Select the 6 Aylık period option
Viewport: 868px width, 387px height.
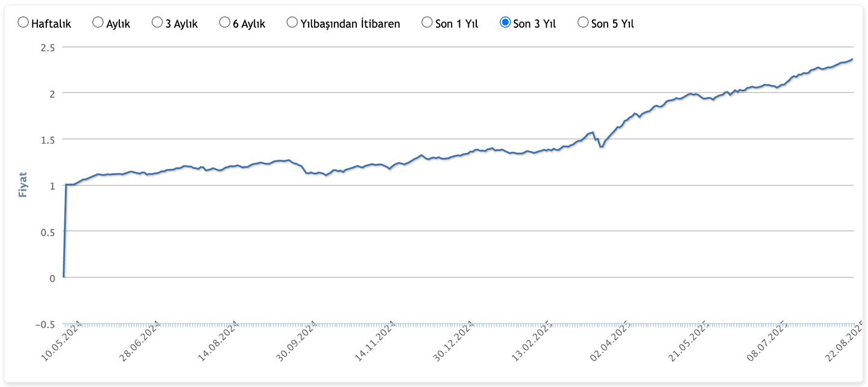coord(225,23)
